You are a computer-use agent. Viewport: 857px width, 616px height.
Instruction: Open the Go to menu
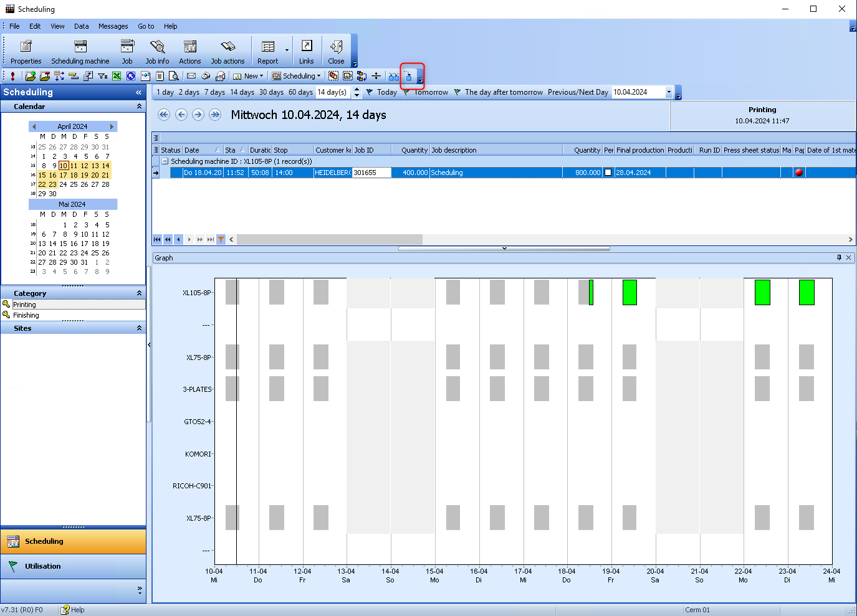click(146, 26)
